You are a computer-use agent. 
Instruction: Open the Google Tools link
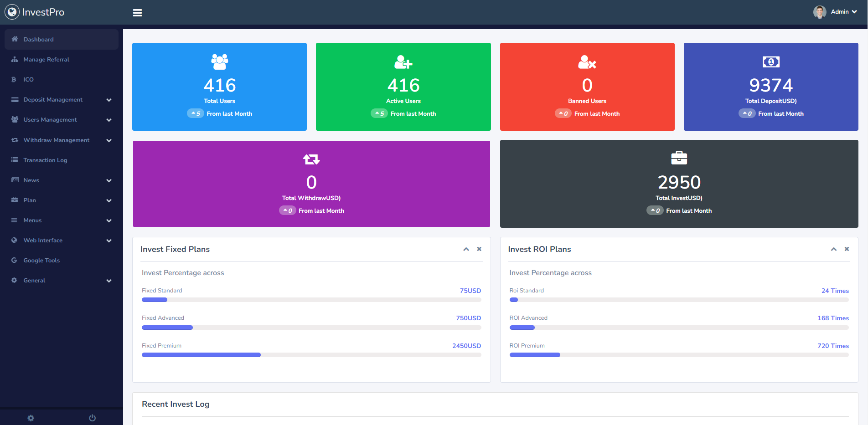(41, 261)
